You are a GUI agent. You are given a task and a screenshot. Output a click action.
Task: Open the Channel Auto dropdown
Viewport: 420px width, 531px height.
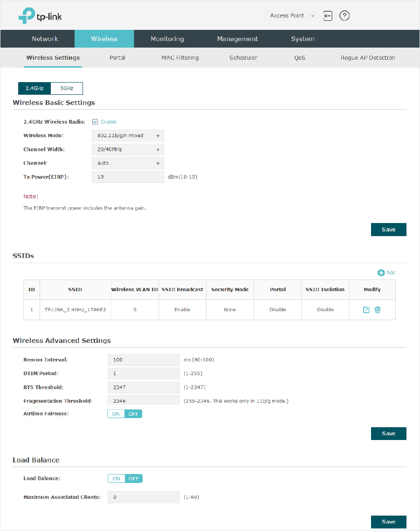point(128,163)
